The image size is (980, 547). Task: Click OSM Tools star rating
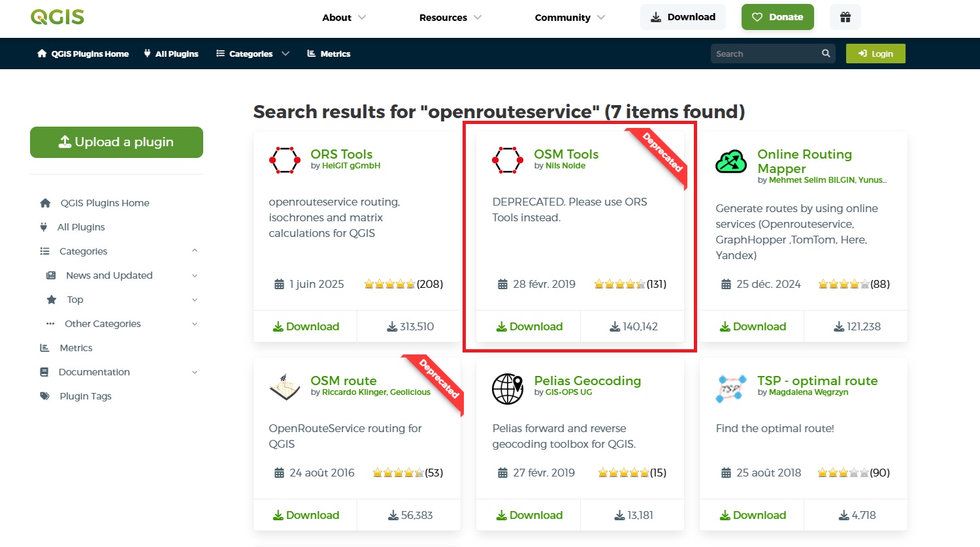coord(619,284)
